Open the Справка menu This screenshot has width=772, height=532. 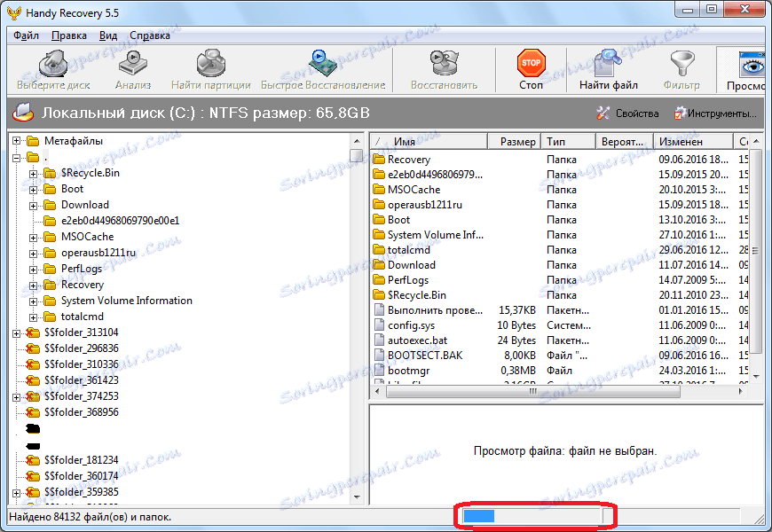(x=150, y=35)
